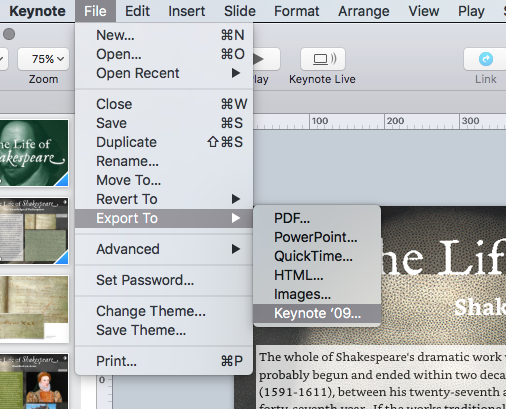Choose Set Password… menu item

(x=164, y=280)
